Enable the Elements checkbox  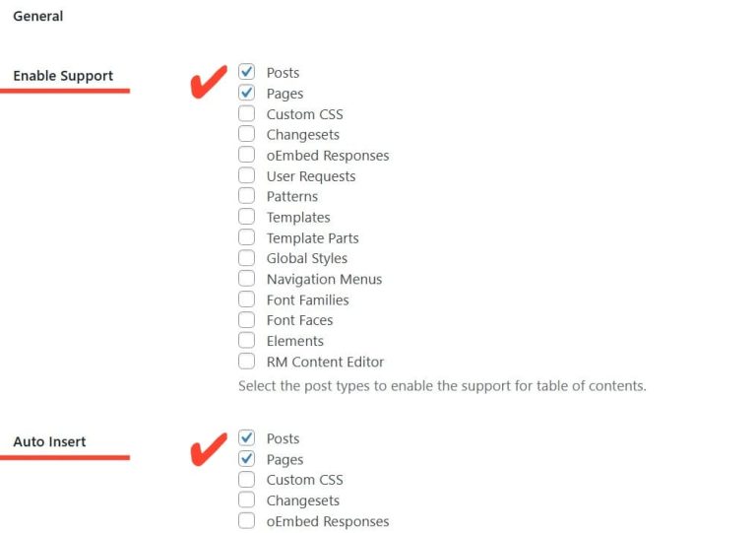(x=246, y=341)
